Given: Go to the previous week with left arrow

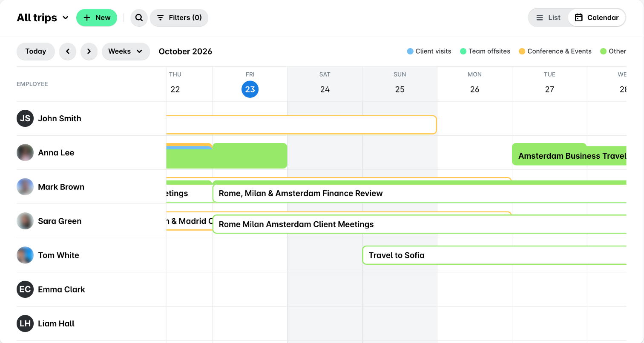Looking at the screenshot, I should click(68, 51).
